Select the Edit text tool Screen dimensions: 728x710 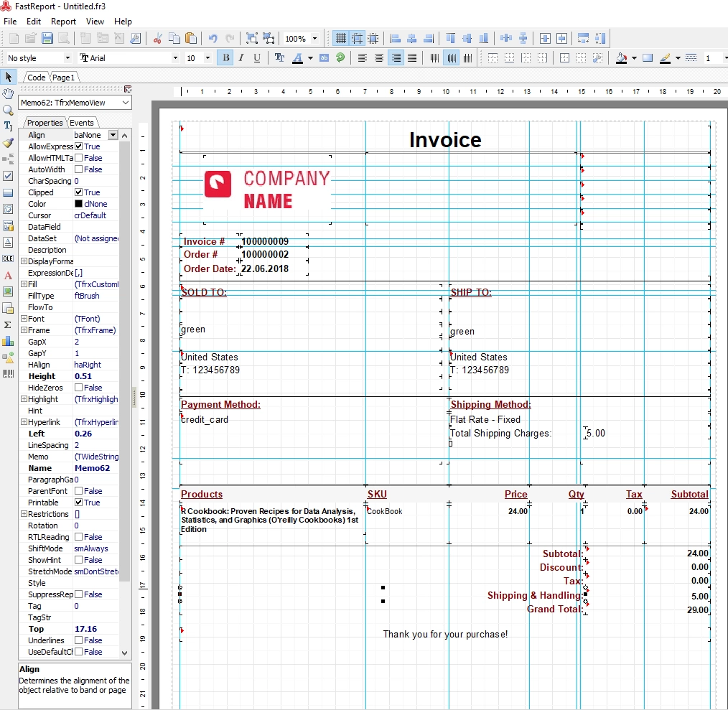8,126
